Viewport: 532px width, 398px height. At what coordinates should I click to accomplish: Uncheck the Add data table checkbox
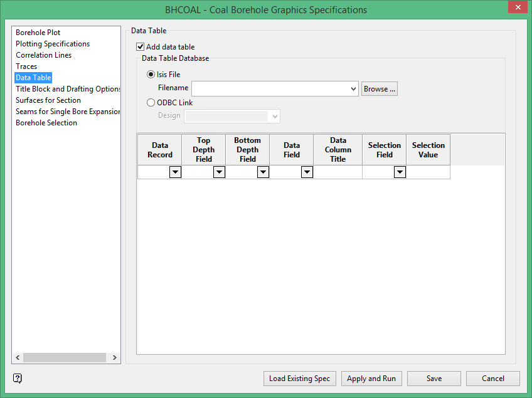click(141, 47)
